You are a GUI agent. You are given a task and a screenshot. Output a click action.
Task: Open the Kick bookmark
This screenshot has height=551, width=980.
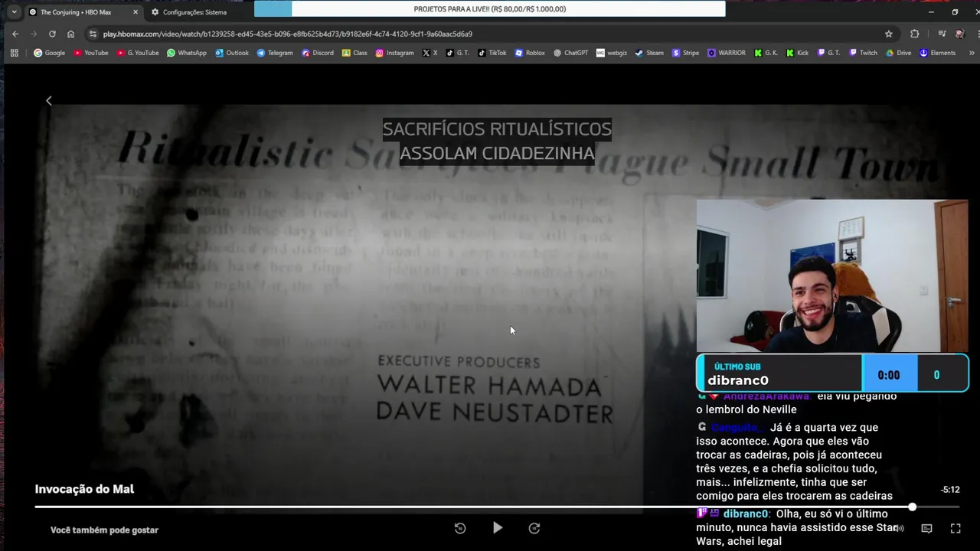[x=797, y=53]
